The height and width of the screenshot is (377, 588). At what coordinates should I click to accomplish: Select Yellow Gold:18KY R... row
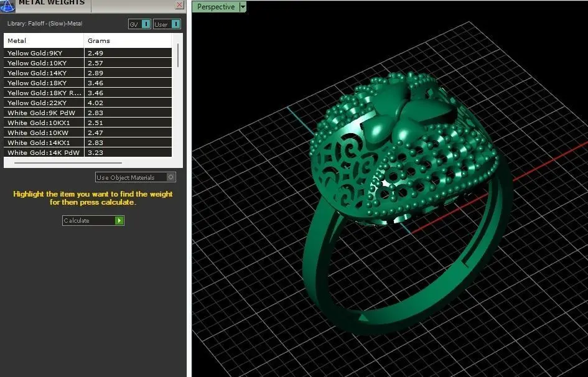[x=88, y=93]
